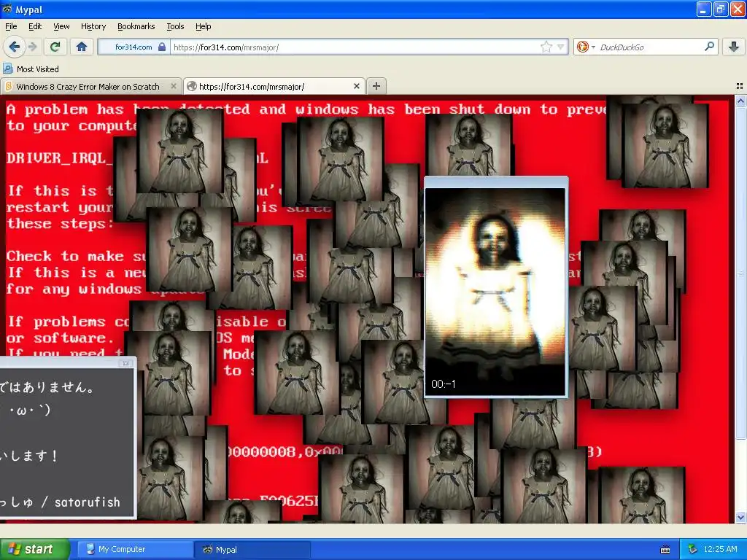Close the Windows 8 Crazy Error Maker tab
Viewport: 747px width, 560px height.
pyautogui.click(x=174, y=86)
